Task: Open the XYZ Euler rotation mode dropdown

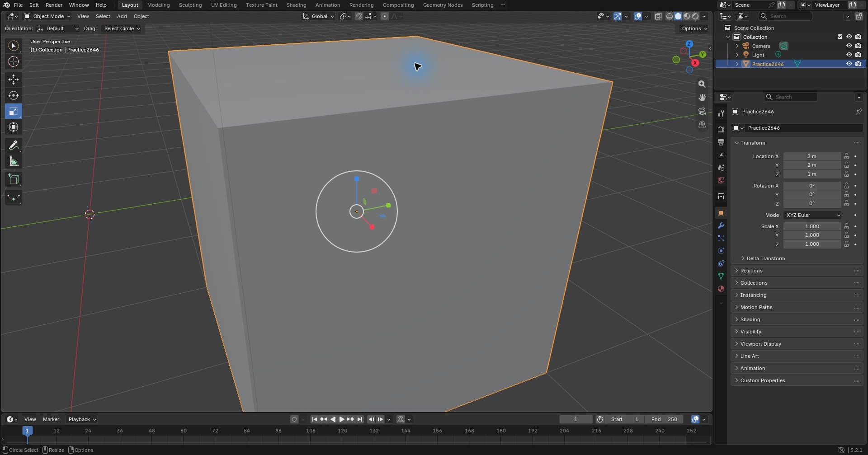Action: click(812, 215)
